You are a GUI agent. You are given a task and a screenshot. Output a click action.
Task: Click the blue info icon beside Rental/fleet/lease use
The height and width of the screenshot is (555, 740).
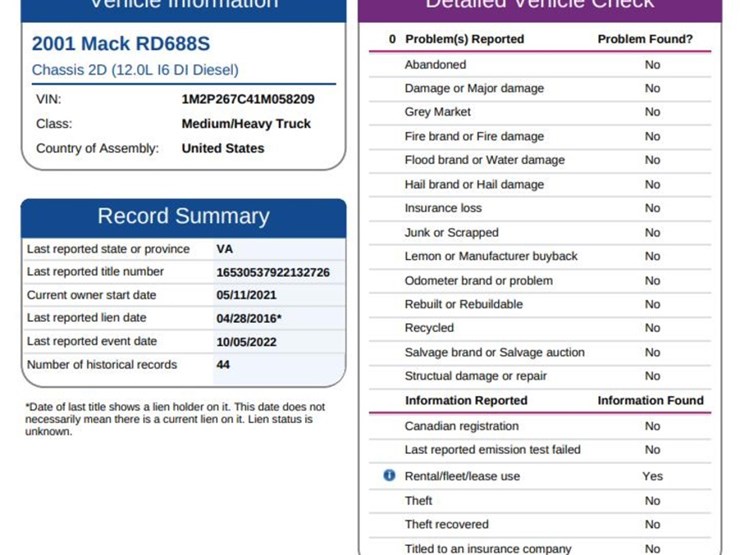tap(390, 476)
